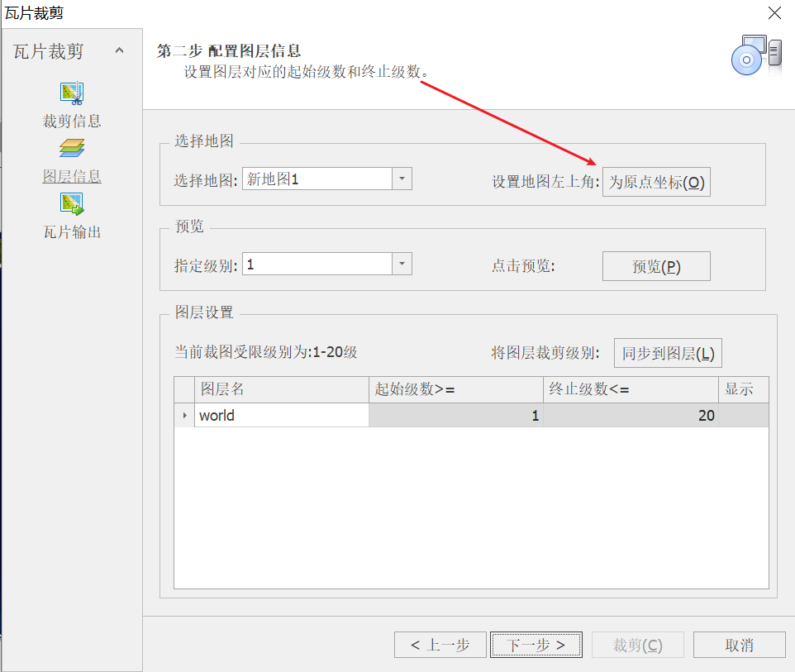Click the 预览(P) button

point(656,266)
